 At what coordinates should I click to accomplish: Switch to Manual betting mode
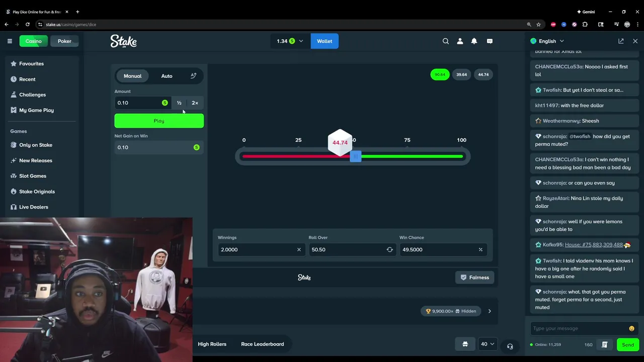point(133,76)
